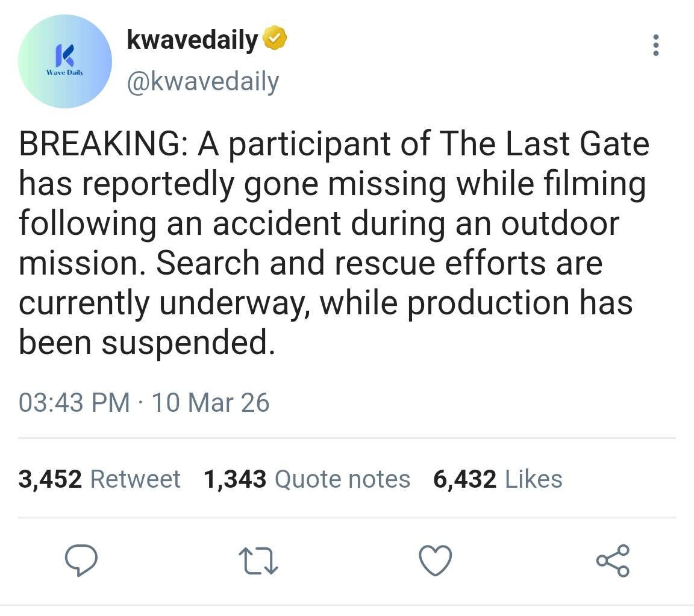Open the kwavedaily display name
Viewport: 694px width, 616px height.
[192, 40]
